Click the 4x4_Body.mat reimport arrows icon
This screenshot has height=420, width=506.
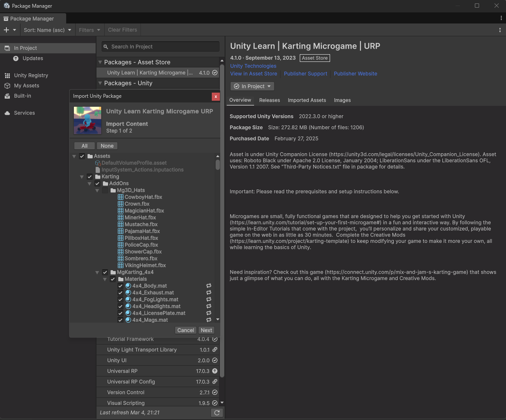coord(209,286)
